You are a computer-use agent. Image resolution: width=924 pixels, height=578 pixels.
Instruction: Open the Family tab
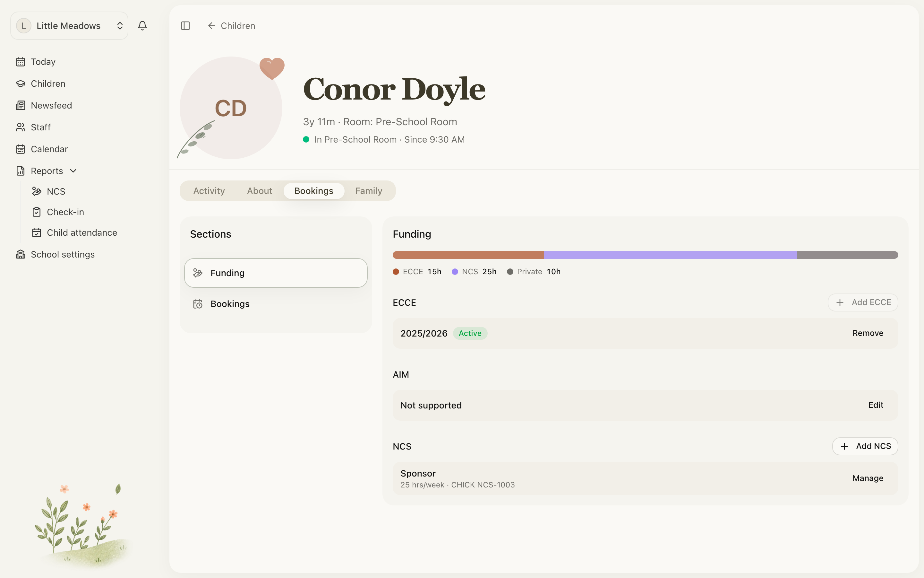coord(369,191)
